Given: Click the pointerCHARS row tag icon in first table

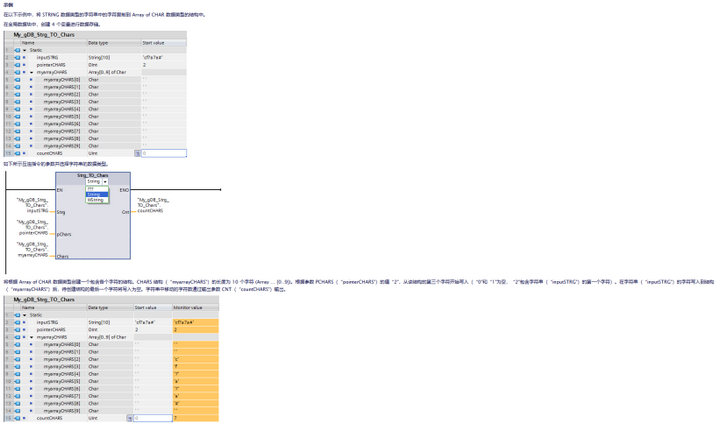Looking at the screenshot, I should tap(17, 64).
